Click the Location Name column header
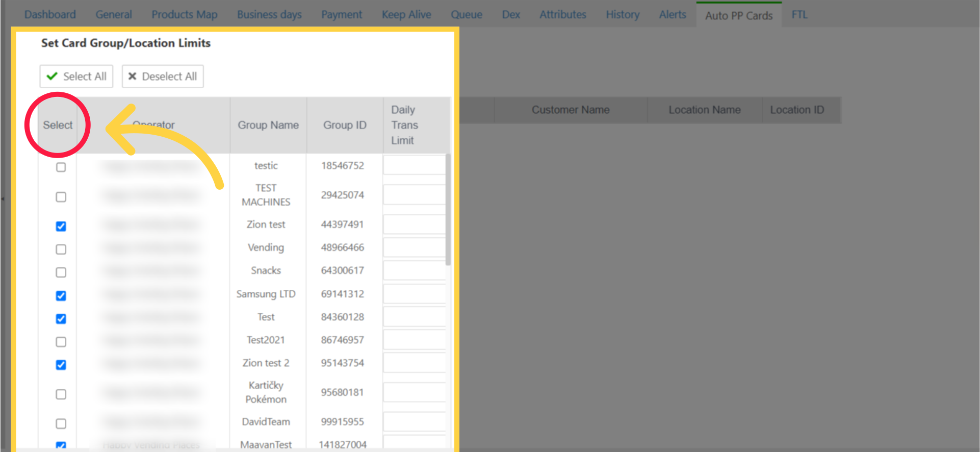Viewport: 980px width, 452px height. pyautogui.click(x=704, y=110)
